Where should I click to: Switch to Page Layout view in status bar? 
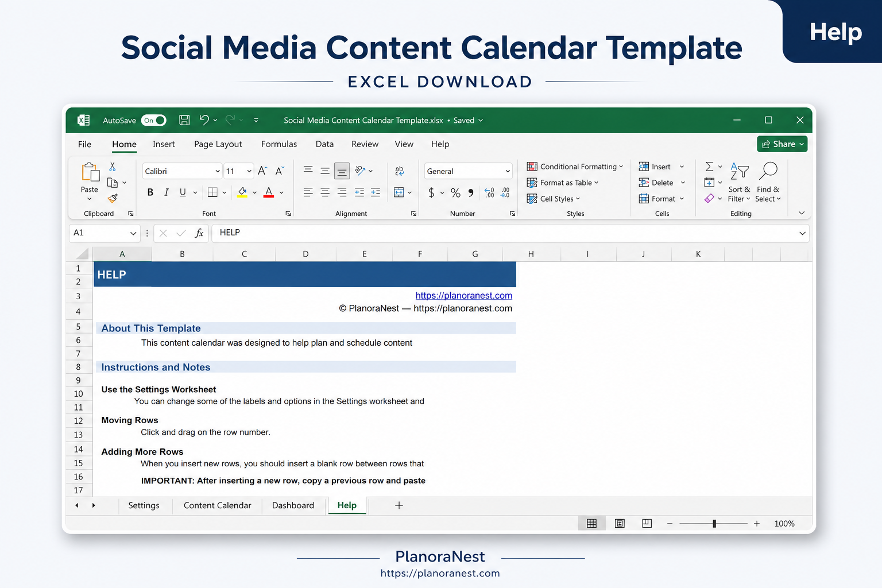point(620,523)
